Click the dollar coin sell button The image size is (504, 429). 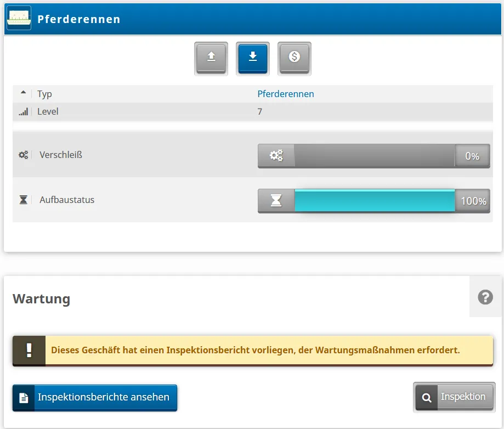click(295, 57)
